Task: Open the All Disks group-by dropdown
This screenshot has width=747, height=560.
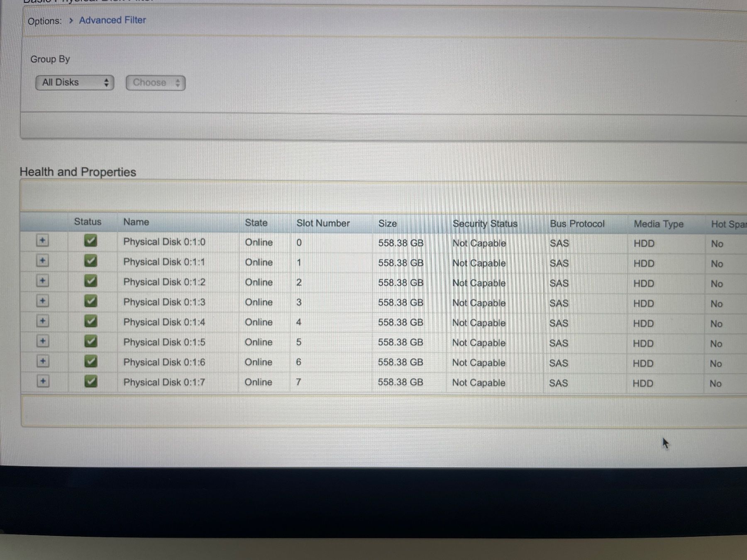Action: coord(75,83)
